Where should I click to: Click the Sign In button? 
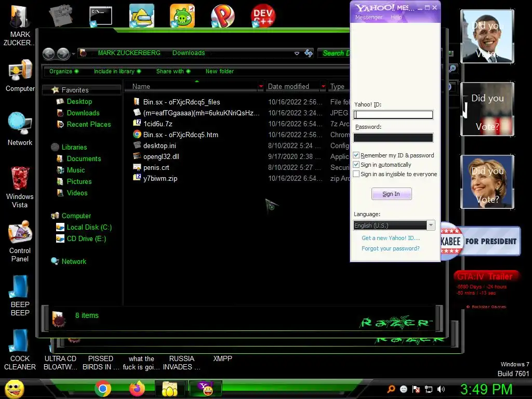click(x=391, y=194)
